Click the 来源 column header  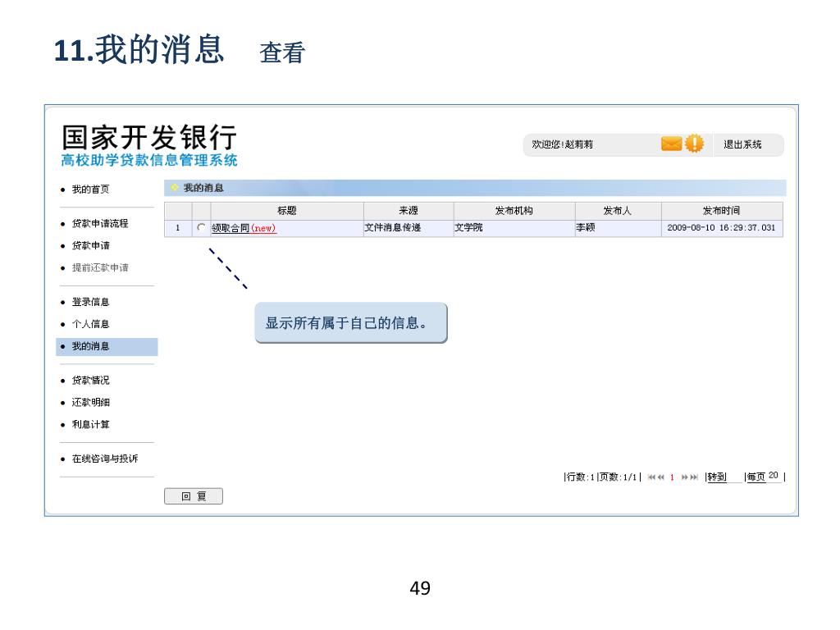pos(409,211)
